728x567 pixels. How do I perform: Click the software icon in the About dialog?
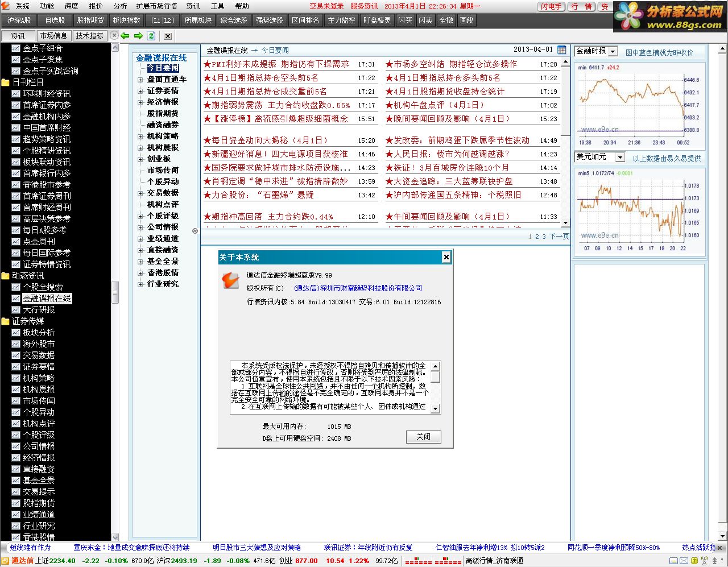click(230, 279)
